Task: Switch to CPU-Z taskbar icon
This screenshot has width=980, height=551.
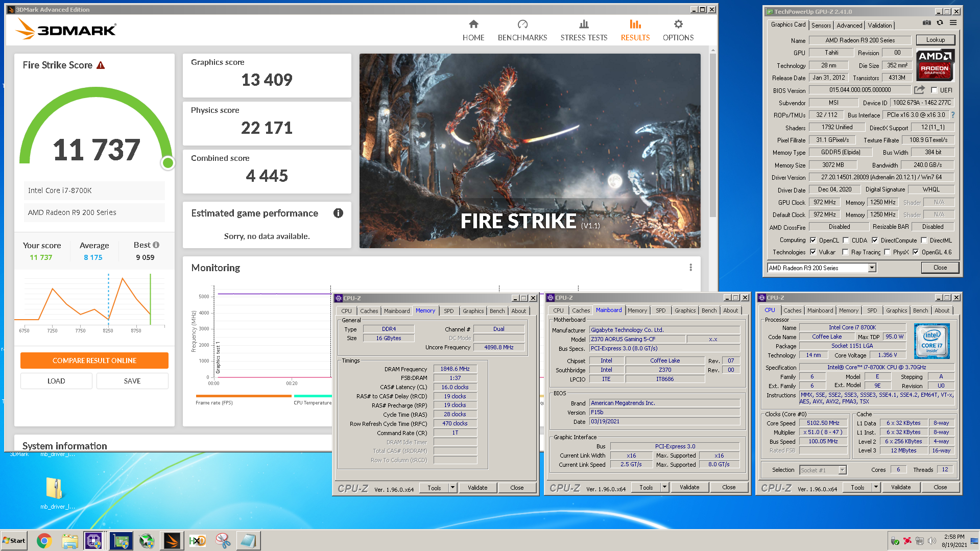Action: tap(93, 541)
